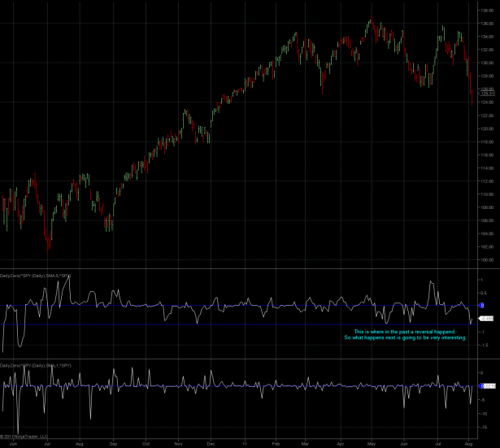Click the 'Oct' label on the time axis
The height and width of the screenshot is (448, 500).
click(x=146, y=444)
